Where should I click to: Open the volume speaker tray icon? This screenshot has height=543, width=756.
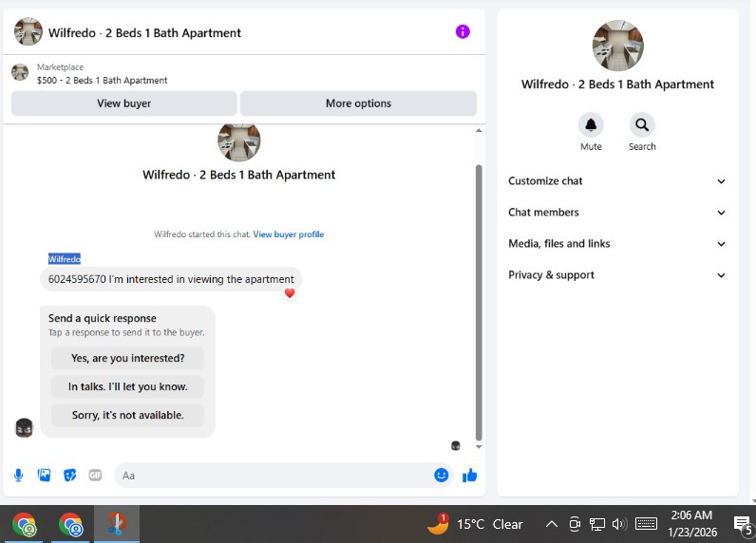619,524
